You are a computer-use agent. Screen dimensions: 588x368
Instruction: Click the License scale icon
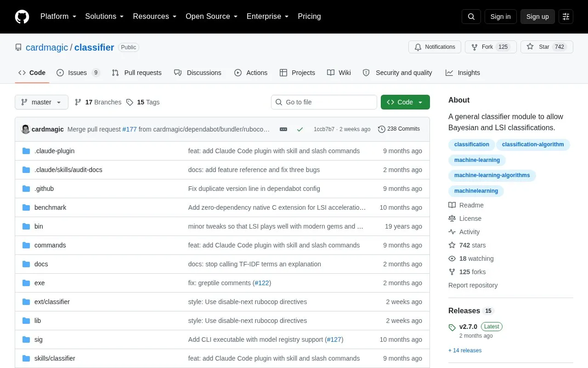[x=452, y=218]
